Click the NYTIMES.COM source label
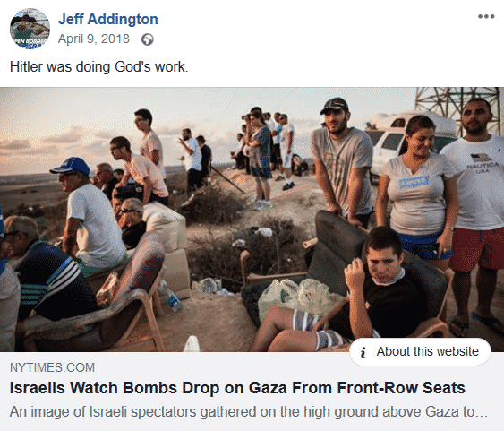The width and height of the screenshot is (504, 431). click(x=53, y=367)
